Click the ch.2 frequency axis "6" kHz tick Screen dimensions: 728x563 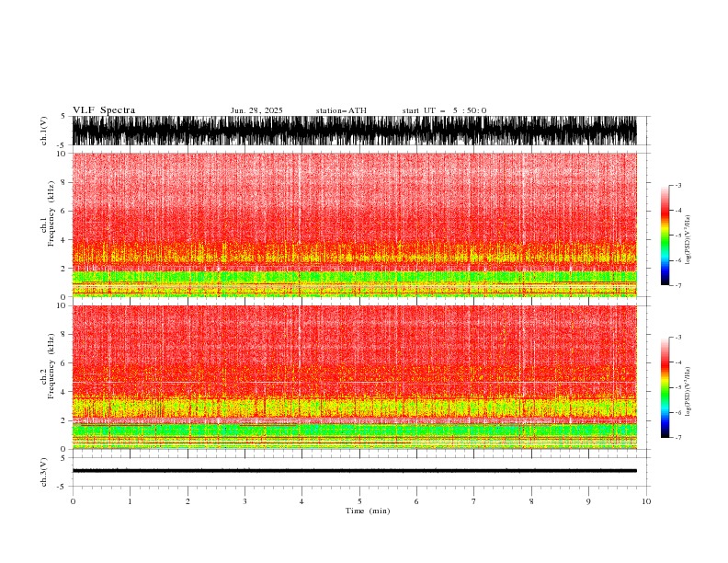(x=63, y=363)
